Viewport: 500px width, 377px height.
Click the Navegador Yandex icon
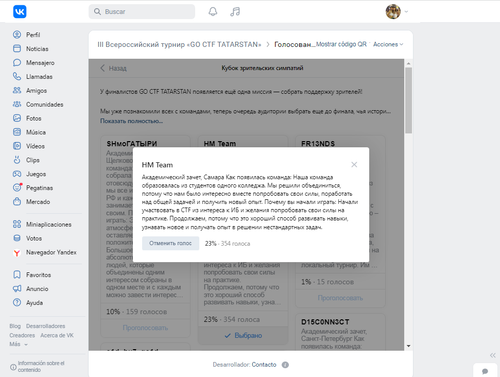[17, 252]
